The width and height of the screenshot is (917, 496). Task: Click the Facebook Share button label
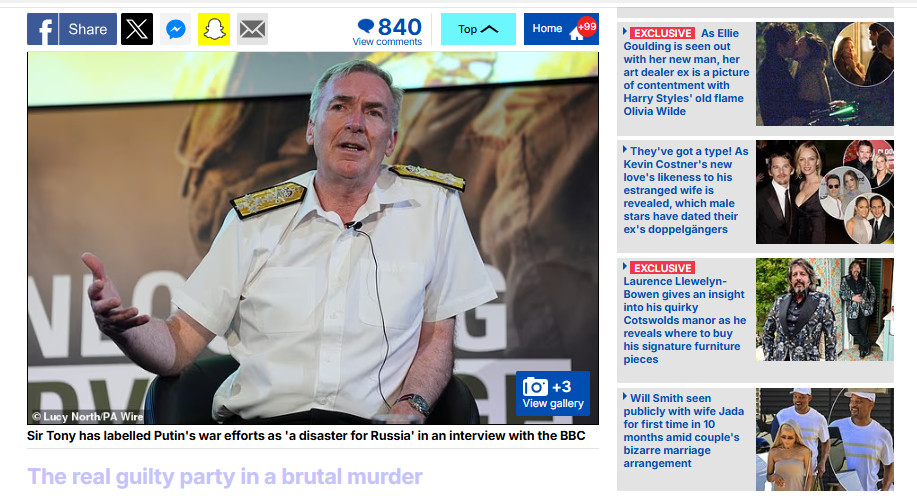pos(88,29)
